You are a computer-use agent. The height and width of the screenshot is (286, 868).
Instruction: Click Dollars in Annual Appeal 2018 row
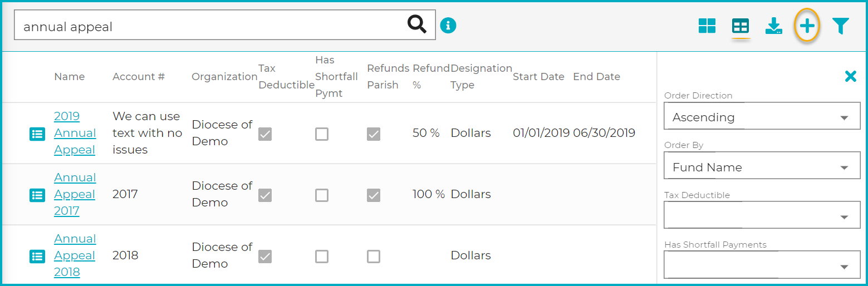click(470, 256)
